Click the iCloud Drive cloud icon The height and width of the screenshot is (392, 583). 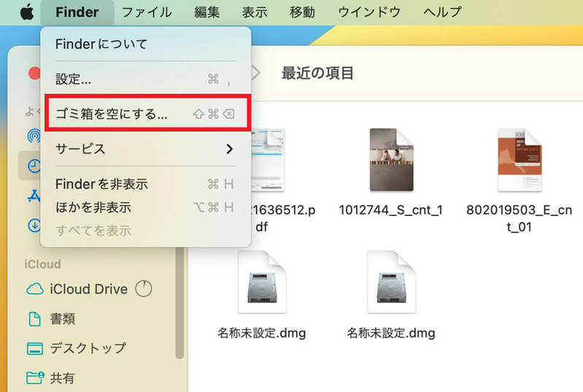coord(35,289)
